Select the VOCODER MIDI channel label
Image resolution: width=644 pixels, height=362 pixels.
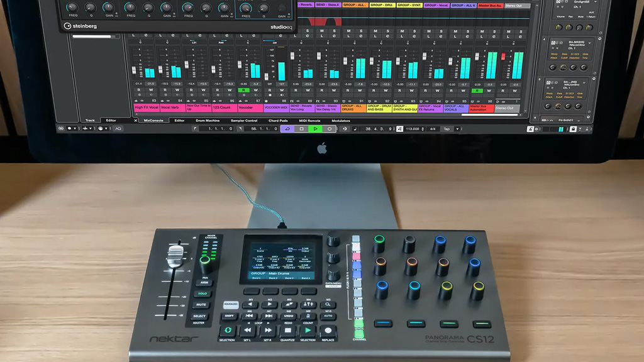pyautogui.click(x=276, y=108)
